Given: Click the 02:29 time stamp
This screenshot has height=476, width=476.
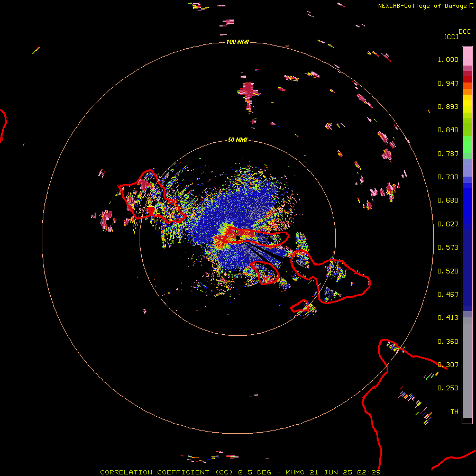Looking at the screenshot, I should point(369,472).
